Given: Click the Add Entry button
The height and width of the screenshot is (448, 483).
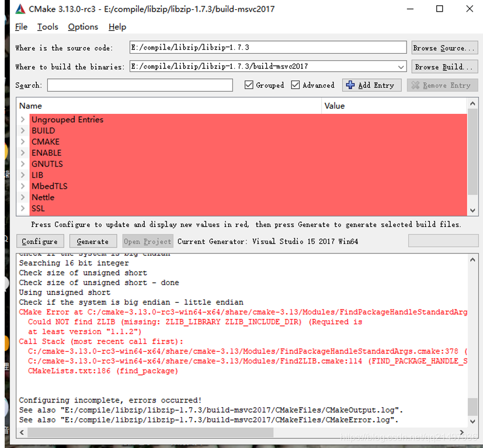Looking at the screenshot, I should [372, 85].
